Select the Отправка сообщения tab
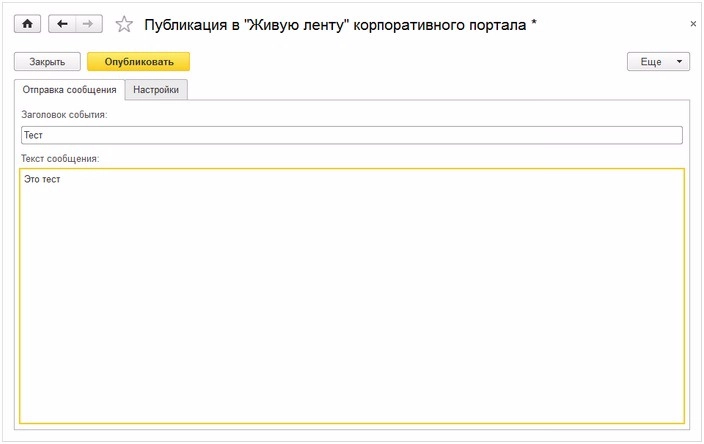704x444 pixels. coord(70,90)
